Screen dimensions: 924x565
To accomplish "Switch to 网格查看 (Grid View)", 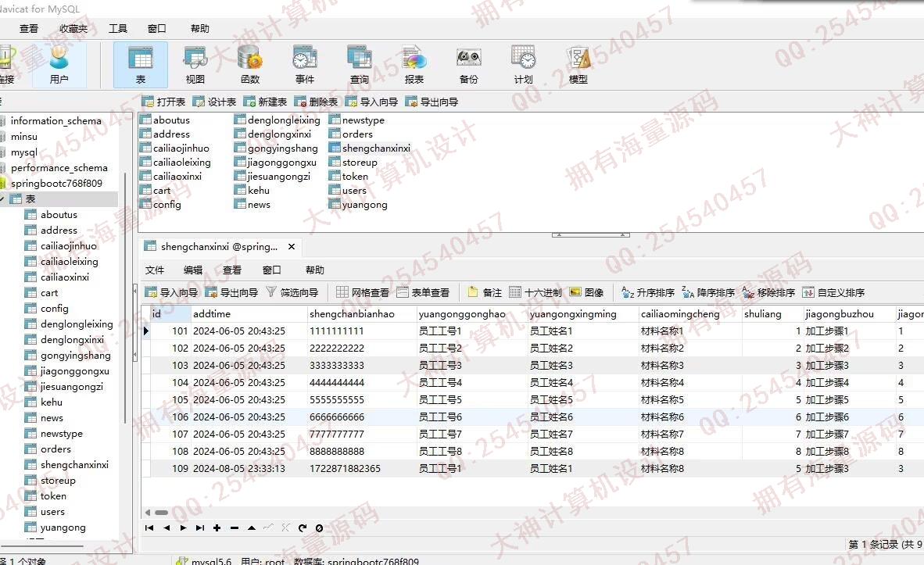I will [x=363, y=292].
